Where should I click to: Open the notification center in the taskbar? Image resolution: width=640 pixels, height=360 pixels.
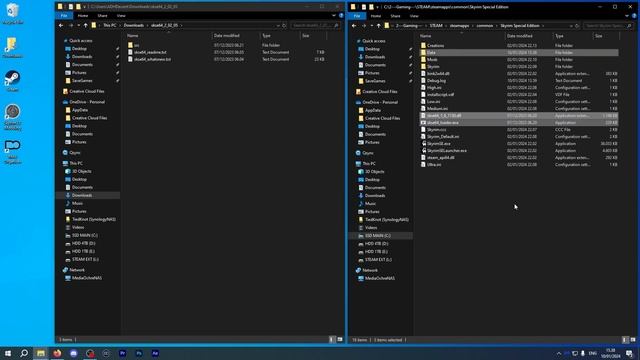coord(629,353)
